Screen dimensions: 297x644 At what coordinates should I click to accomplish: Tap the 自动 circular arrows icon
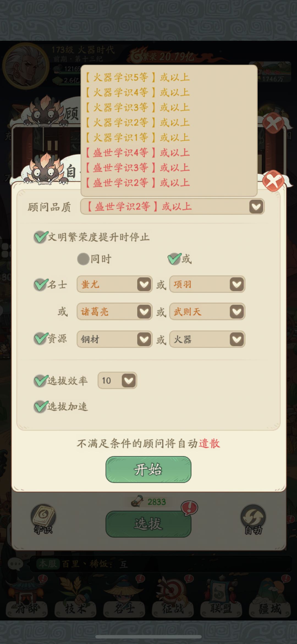point(253,519)
